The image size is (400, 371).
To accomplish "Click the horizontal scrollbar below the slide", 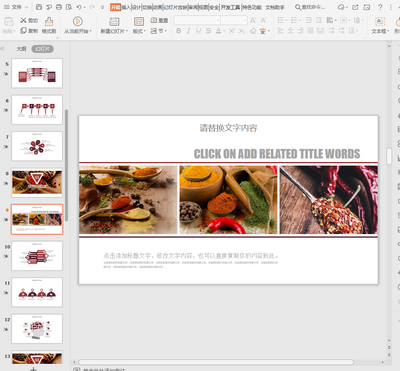I will tap(216, 362).
